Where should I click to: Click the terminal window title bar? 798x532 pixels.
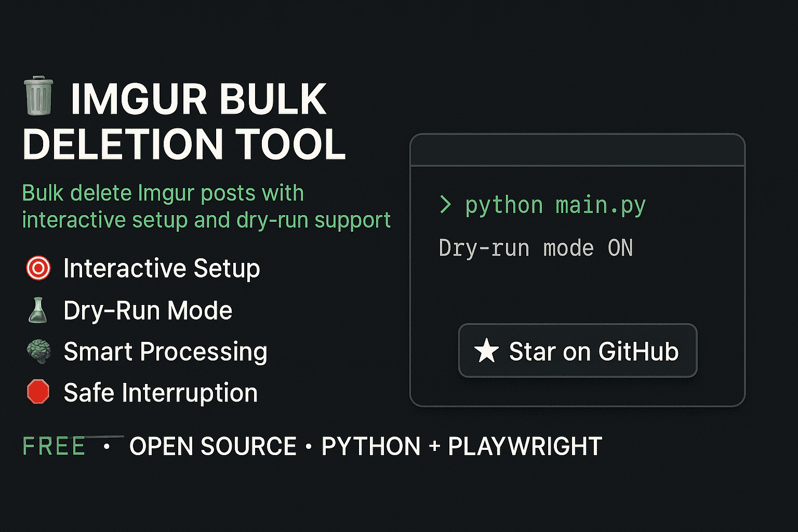pos(577,151)
